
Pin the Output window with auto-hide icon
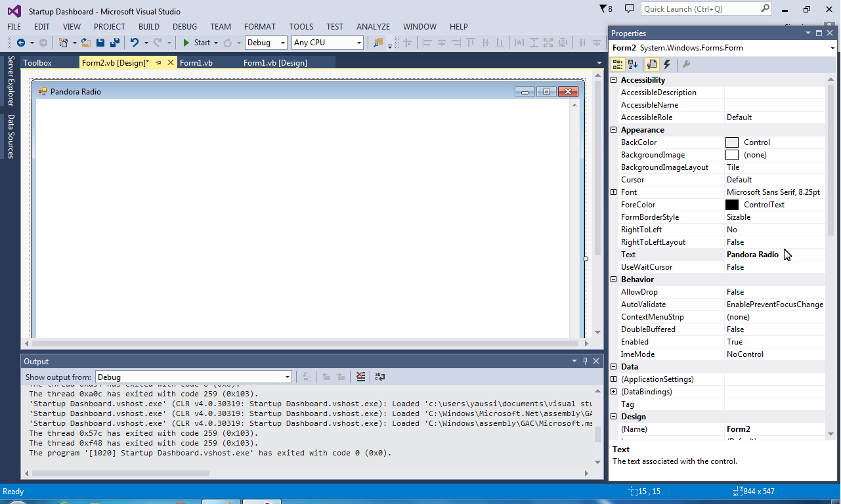tap(585, 361)
